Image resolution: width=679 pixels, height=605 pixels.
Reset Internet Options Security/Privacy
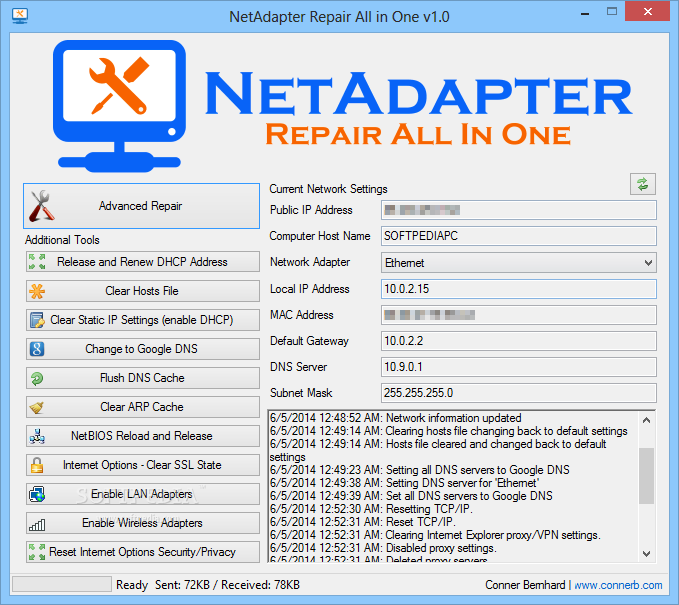tap(143, 552)
